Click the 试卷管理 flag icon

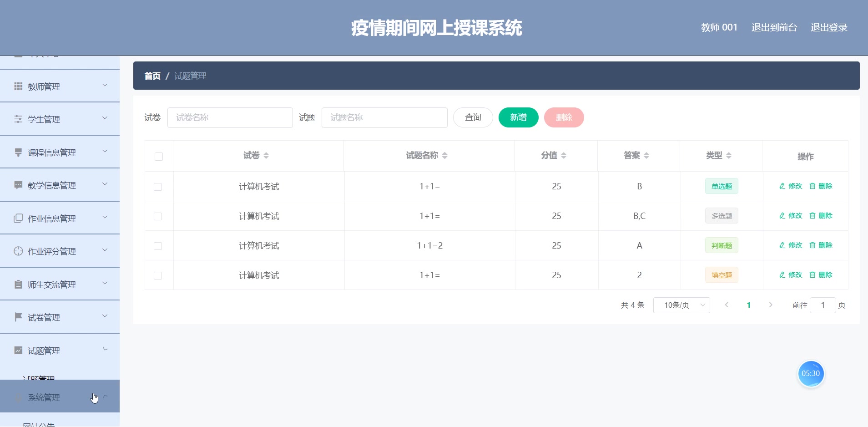click(x=18, y=317)
